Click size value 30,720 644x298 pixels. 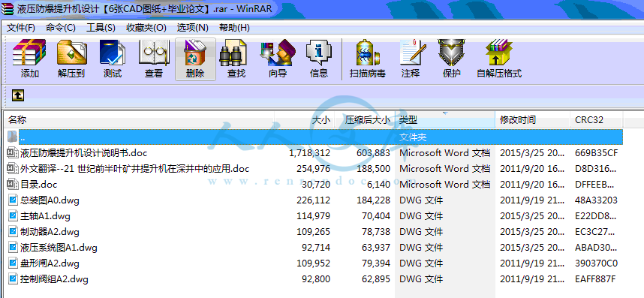click(x=316, y=185)
